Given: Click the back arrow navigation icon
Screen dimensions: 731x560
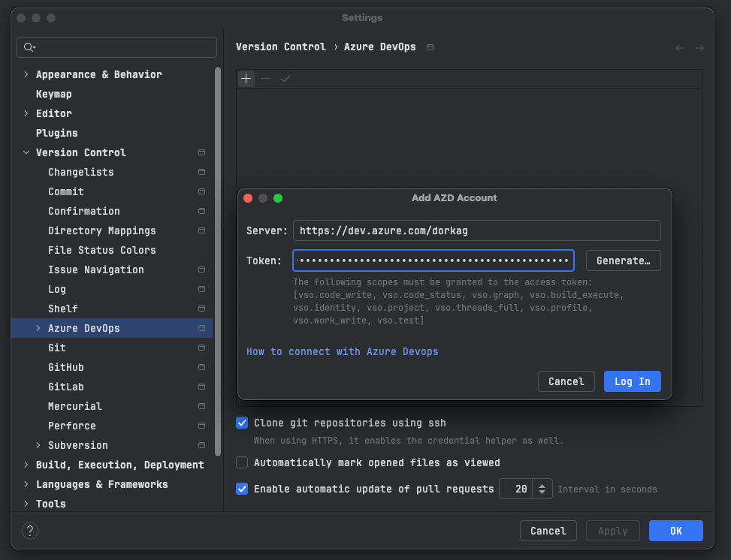Looking at the screenshot, I should pos(680,48).
